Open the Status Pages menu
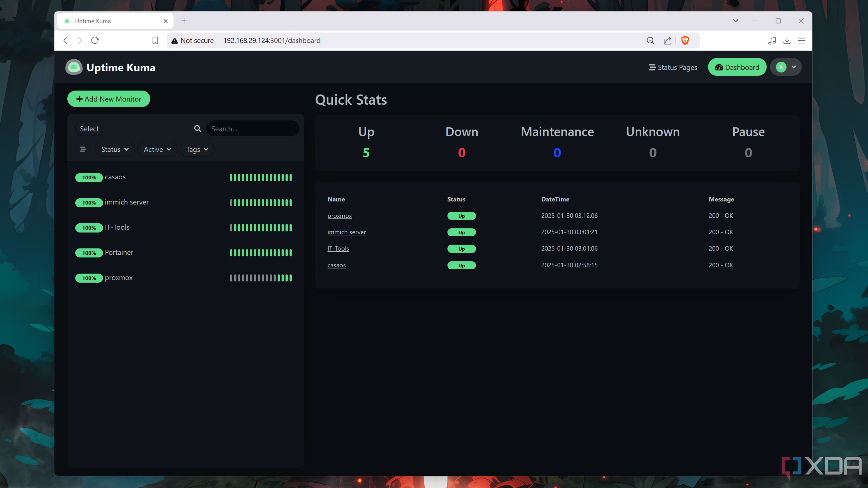868x488 pixels. point(672,67)
